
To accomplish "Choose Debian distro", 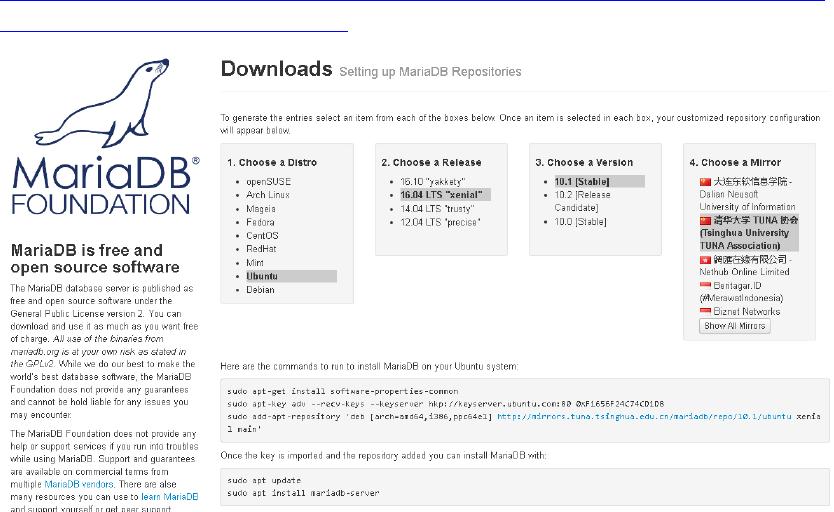I will [x=260, y=290].
